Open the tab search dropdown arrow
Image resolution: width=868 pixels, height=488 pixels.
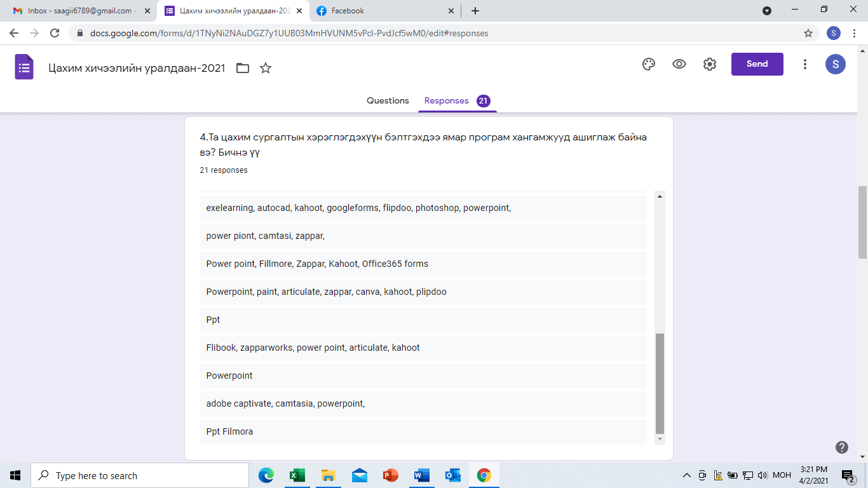pos(767,10)
